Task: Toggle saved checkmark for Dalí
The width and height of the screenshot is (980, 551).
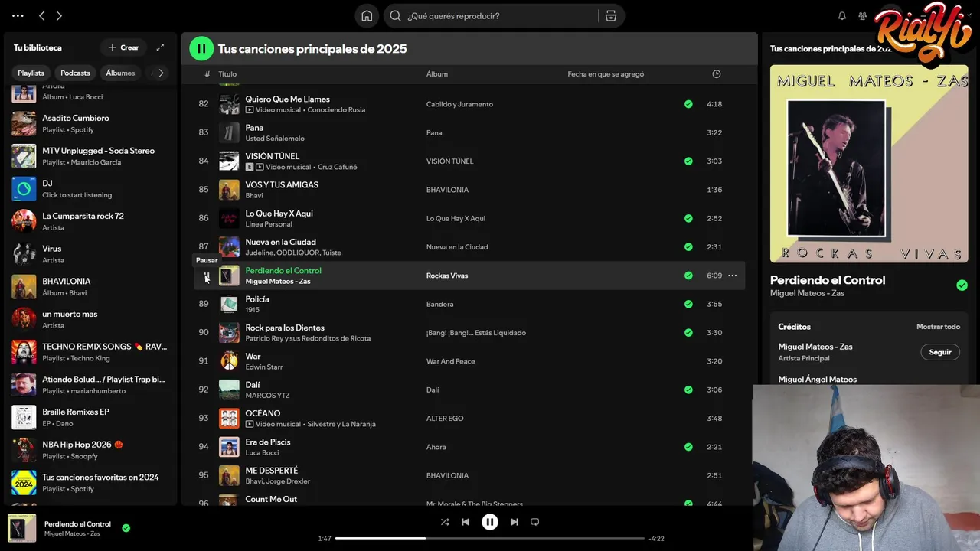Action: click(688, 390)
